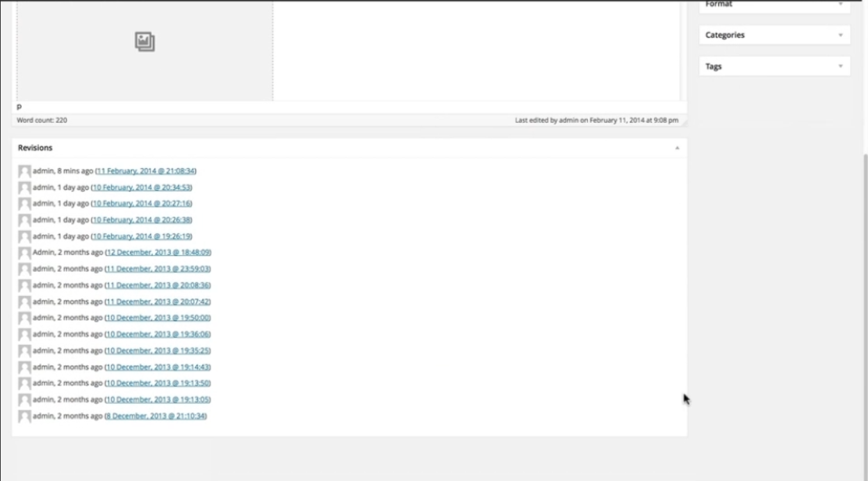This screenshot has width=868, height=481.
Task: Click avatar beside 10 December 19:50:00 revision
Action: coord(25,318)
